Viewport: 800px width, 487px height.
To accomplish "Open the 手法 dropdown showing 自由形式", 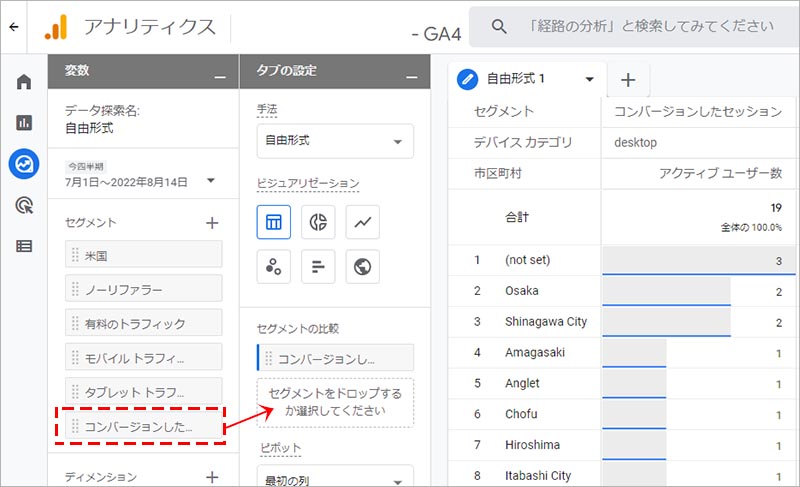I will point(335,141).
